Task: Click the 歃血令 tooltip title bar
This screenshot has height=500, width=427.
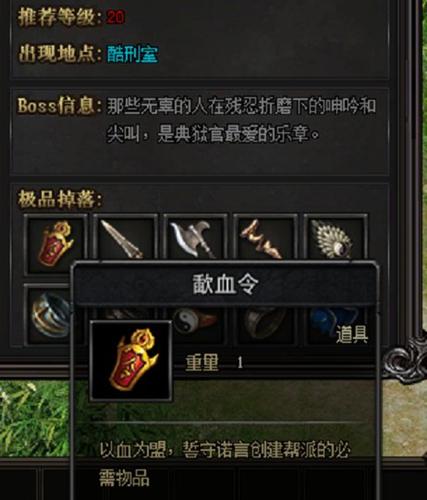Action: click(x=226, y=284)
